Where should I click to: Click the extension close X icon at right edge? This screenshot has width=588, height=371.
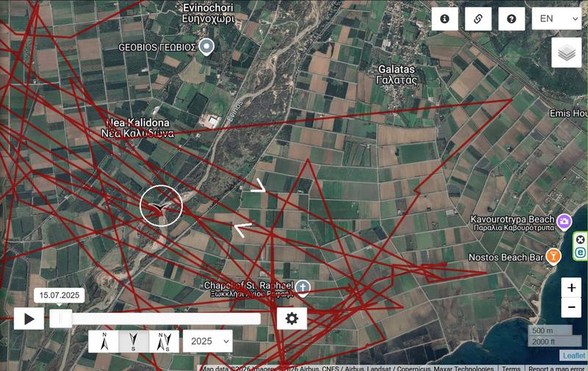click(580, 239)
